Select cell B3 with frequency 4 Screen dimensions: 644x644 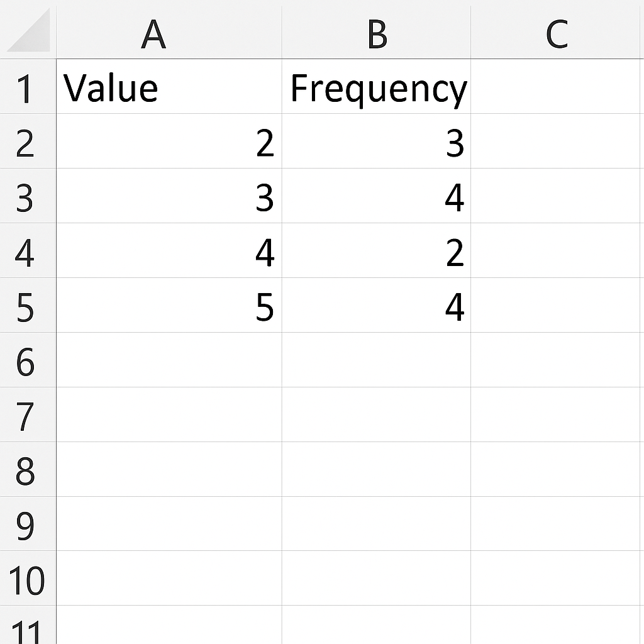[x=376, y=197]
